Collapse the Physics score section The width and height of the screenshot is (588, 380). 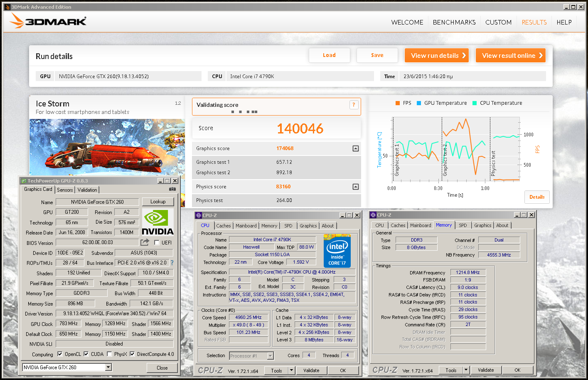356,187
